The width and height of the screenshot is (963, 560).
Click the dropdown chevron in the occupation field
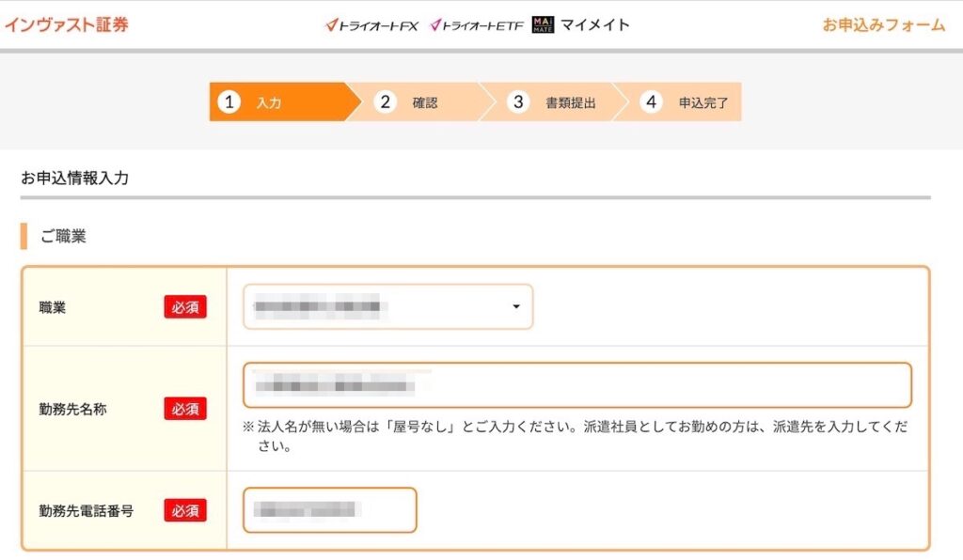click(x=514, y=307)
